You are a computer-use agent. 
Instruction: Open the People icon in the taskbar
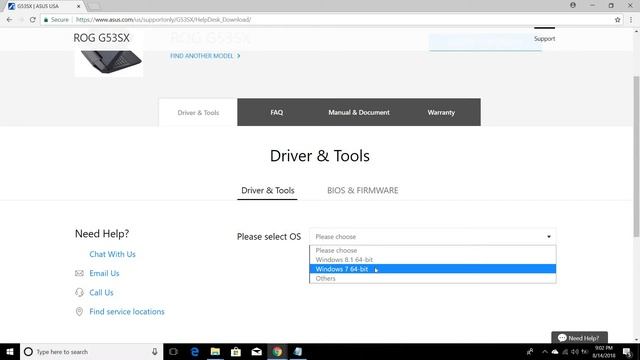coord(530,352)
